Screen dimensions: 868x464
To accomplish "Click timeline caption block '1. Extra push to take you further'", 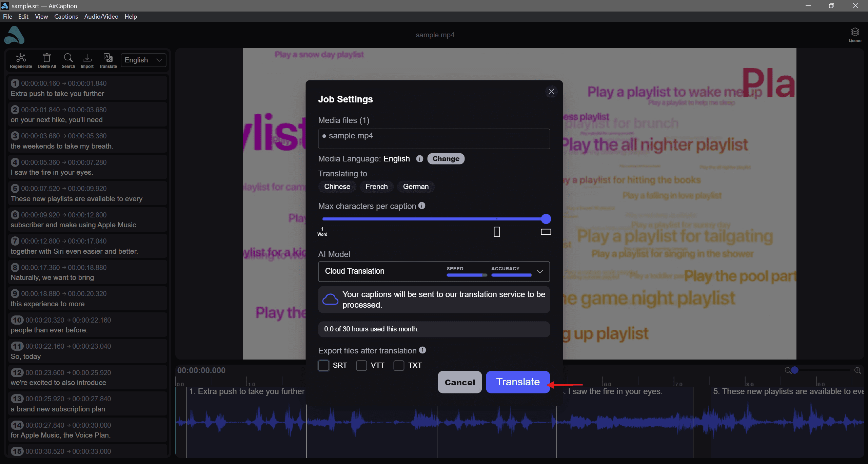I will (246, 422).
